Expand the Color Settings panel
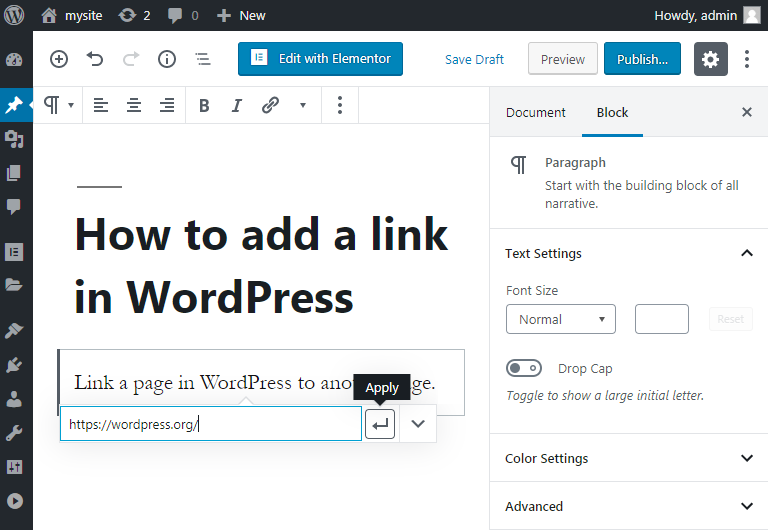Image resolution: width=768 pixels, height=530 pixels. (x=629, y=458)
